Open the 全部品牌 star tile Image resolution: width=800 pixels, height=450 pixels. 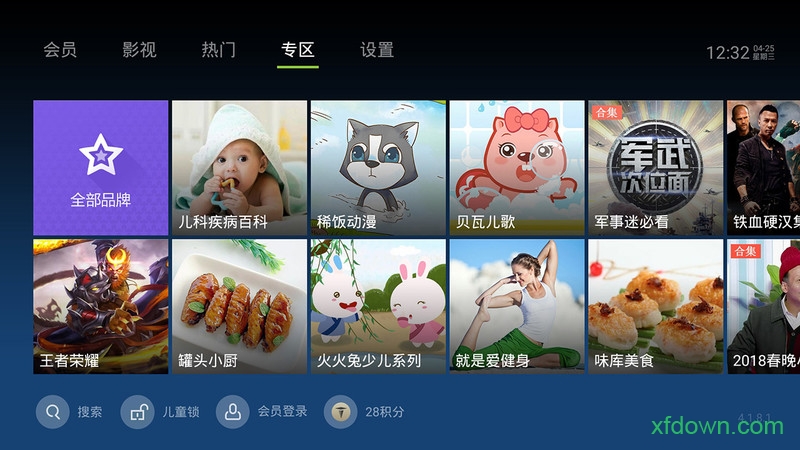pos(101,168)
